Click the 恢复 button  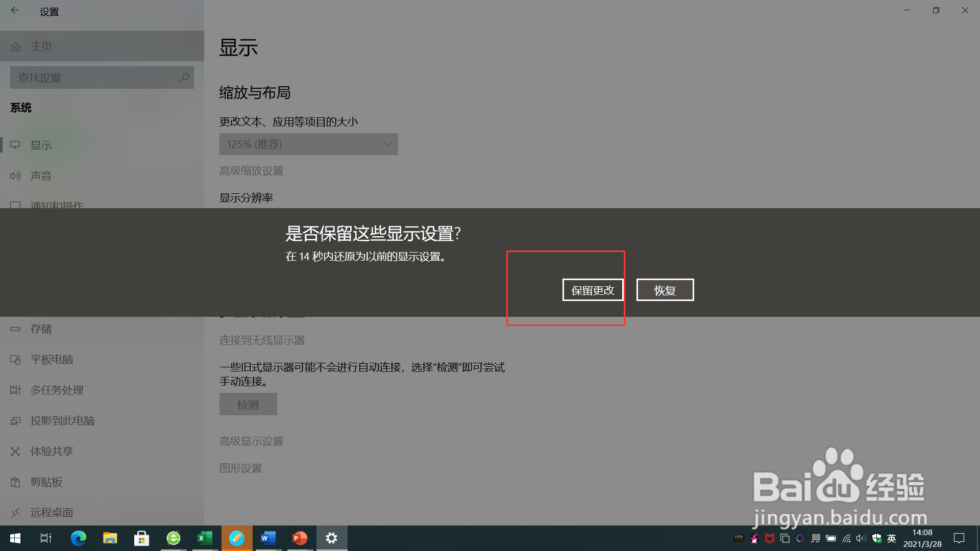coord(665,290)
